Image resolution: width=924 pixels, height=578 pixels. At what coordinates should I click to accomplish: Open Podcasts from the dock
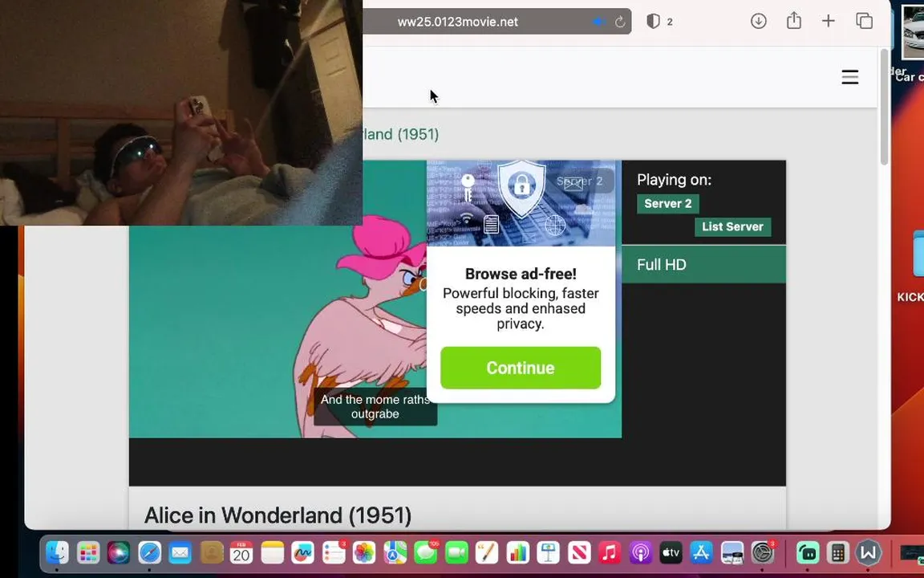(640, 553)
